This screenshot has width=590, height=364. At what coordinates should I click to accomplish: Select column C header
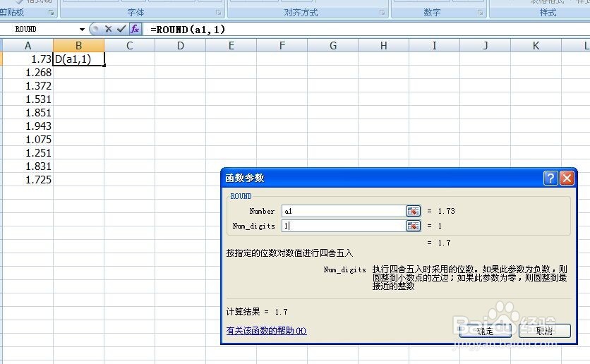coord(129,45)
